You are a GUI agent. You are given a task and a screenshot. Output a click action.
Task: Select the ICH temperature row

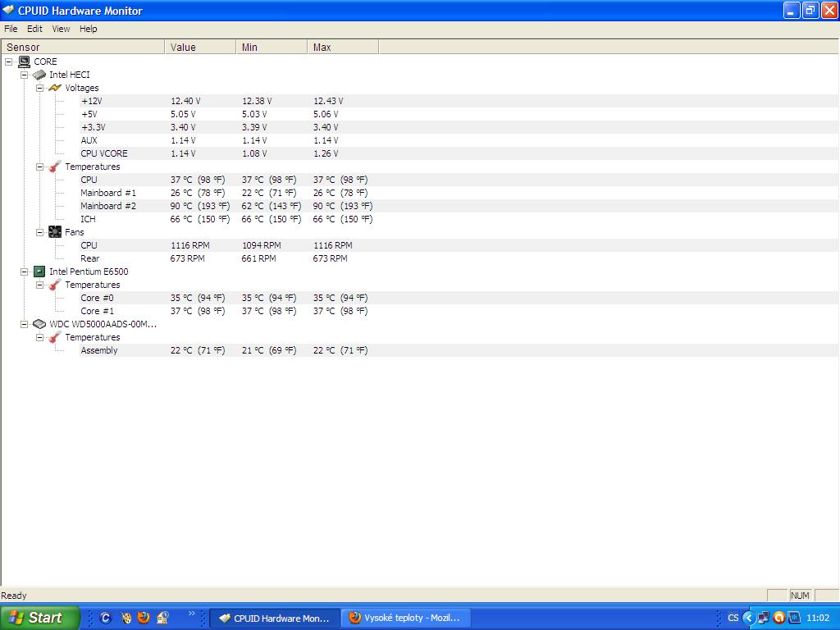(459, 219)
